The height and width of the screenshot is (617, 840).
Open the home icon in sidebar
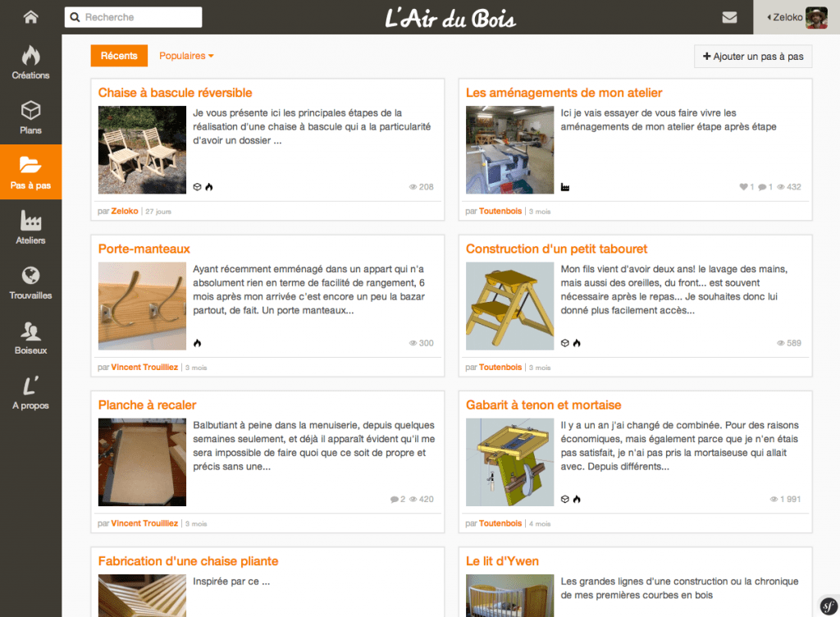[x=30, y=17]
